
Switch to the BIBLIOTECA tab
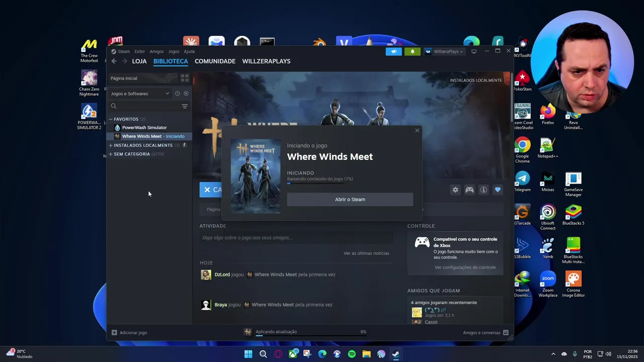171,61
